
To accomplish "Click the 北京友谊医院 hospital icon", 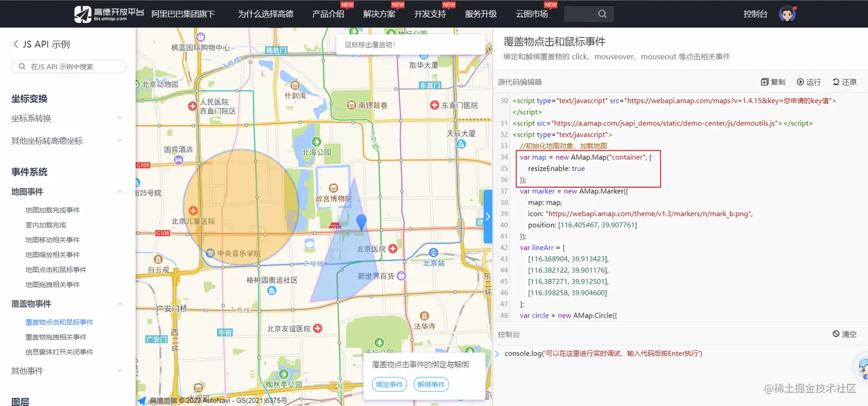I will tap(317, 328).
